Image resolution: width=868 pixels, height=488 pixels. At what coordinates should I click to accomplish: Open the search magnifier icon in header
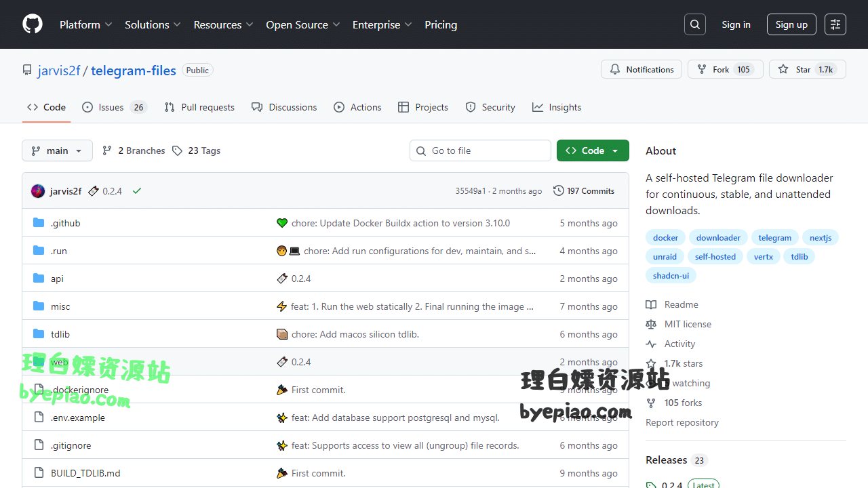(695, 24)
